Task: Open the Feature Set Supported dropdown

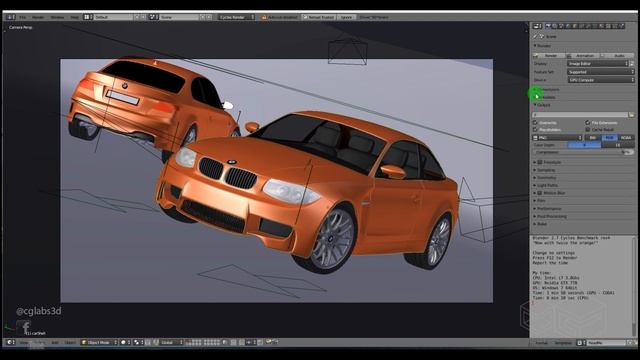Action: [601, 72]
